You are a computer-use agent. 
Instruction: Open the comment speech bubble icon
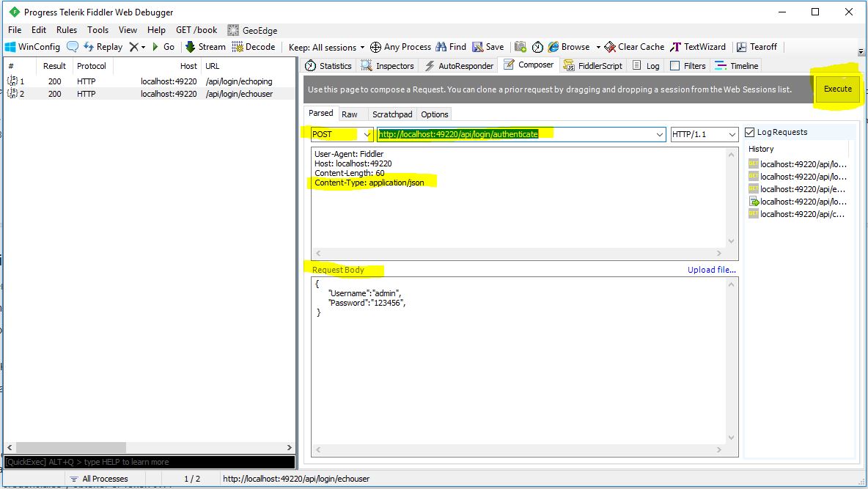[x=73, y=47]
